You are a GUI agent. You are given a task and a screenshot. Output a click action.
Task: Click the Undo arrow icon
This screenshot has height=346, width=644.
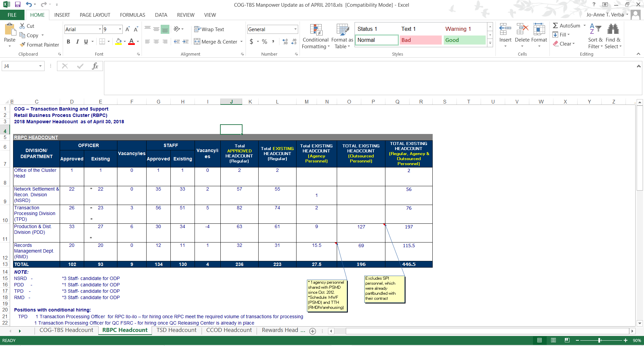point(29,5)
